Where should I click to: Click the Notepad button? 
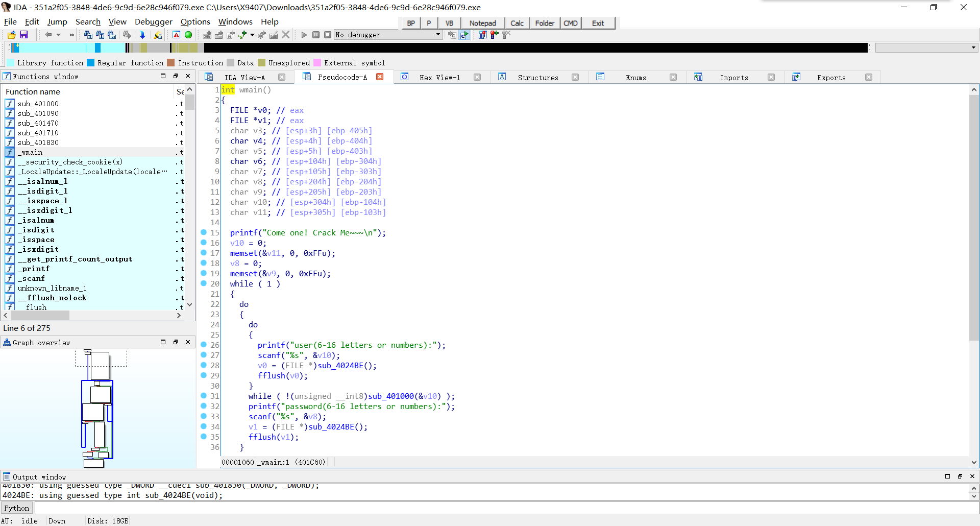[482, 23]
